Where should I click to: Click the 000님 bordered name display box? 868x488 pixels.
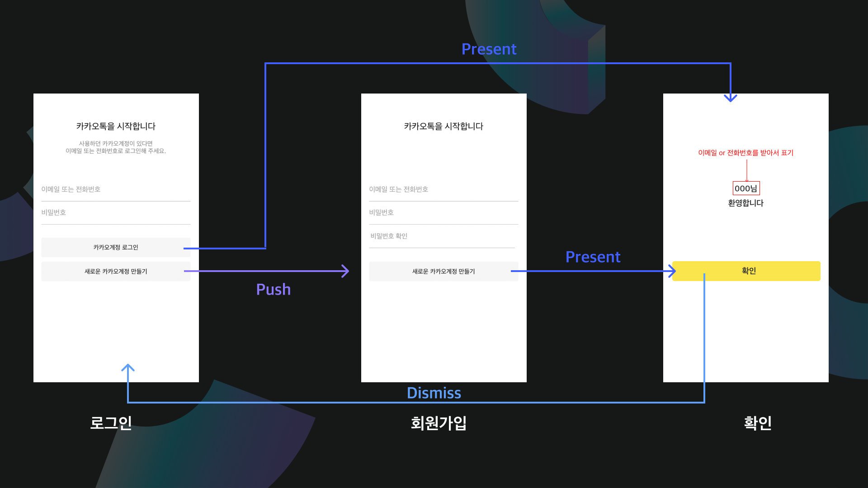click(745, 188)
